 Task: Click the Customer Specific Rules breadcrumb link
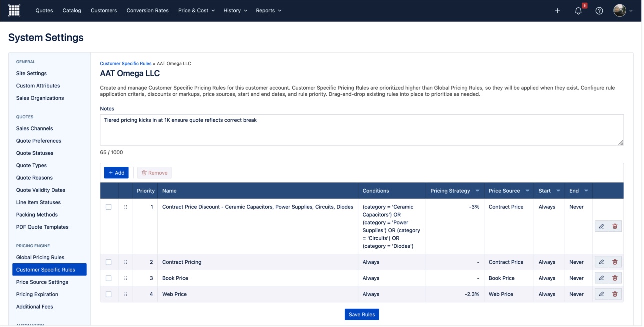[x=125, y=64]
